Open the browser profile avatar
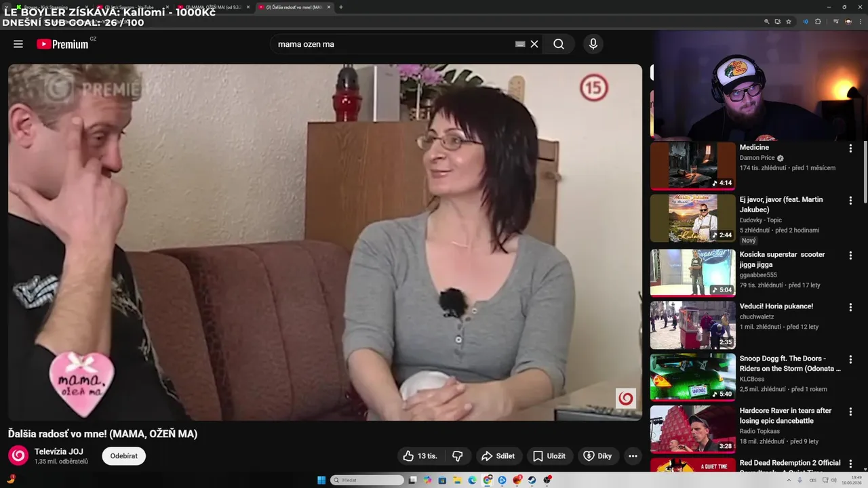 click(848, 22)
